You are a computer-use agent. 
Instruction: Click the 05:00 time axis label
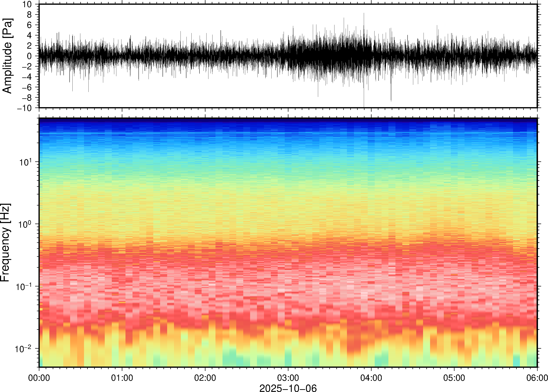(x=454, y=378)
